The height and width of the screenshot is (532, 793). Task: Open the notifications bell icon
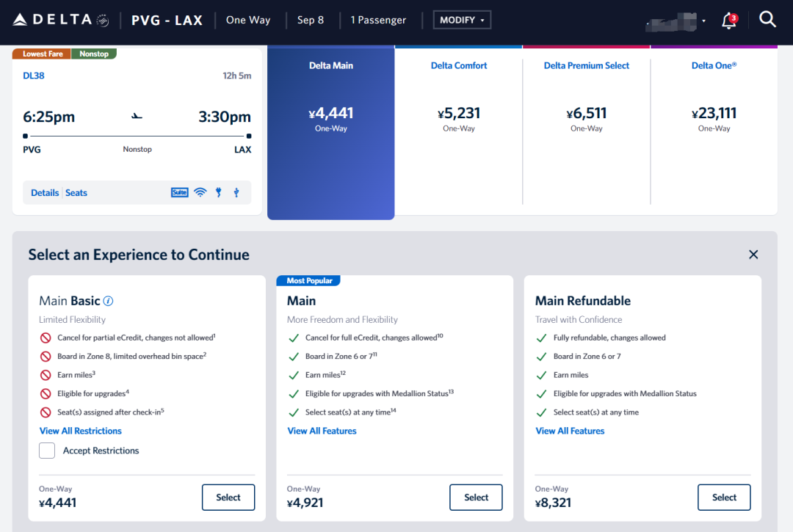(x=728, y=21)
